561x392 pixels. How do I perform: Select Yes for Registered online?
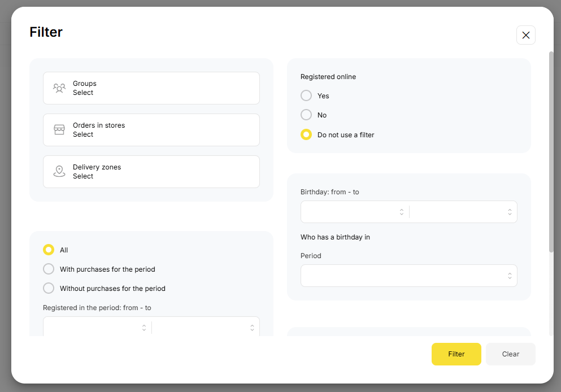tap(306, 95)
